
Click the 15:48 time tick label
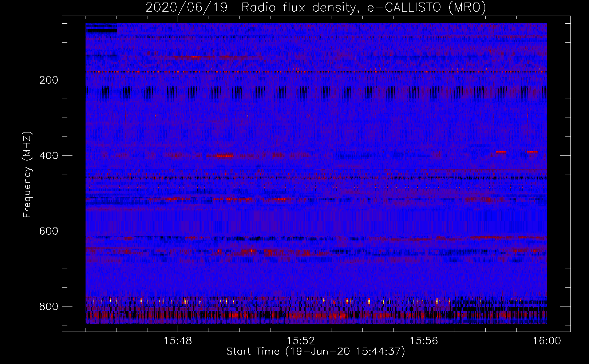[x=178, y=341]
